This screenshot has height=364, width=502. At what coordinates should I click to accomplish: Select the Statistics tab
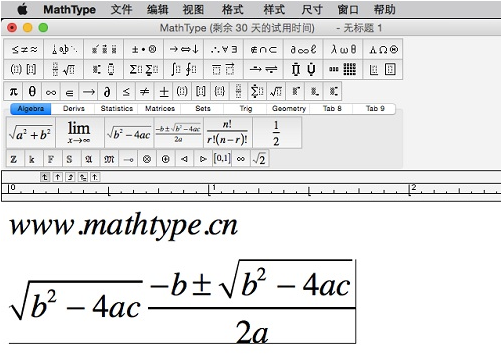tap(117, 109)
